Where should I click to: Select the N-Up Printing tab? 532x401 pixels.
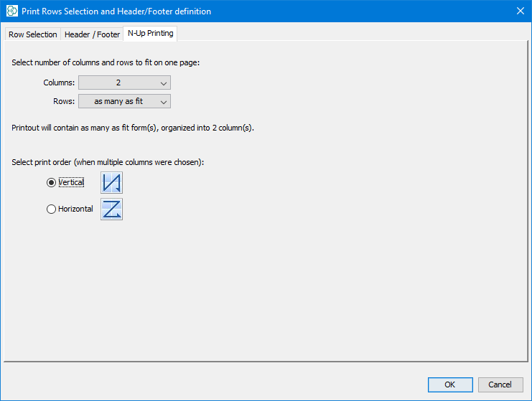tap(149, 34)
